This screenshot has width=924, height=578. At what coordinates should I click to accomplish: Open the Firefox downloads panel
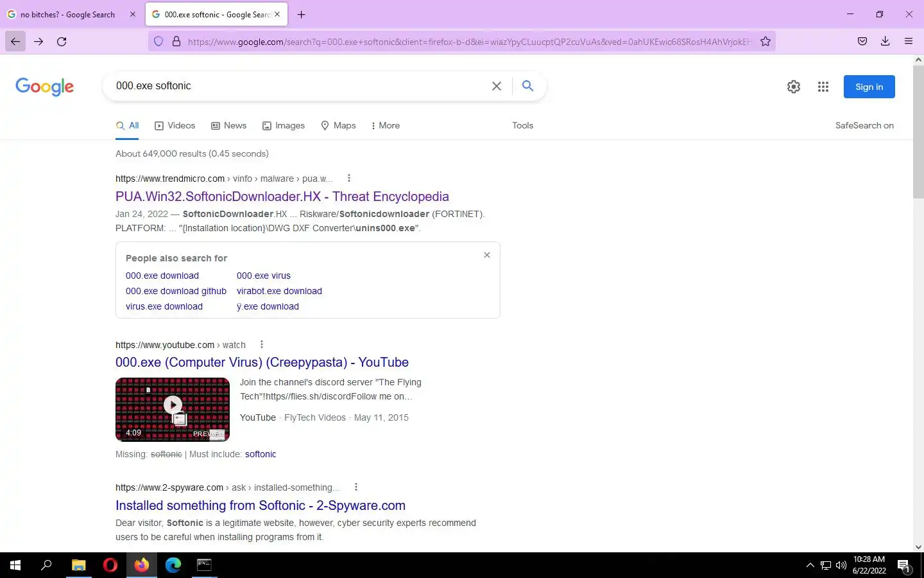click(x=885, y=42)
